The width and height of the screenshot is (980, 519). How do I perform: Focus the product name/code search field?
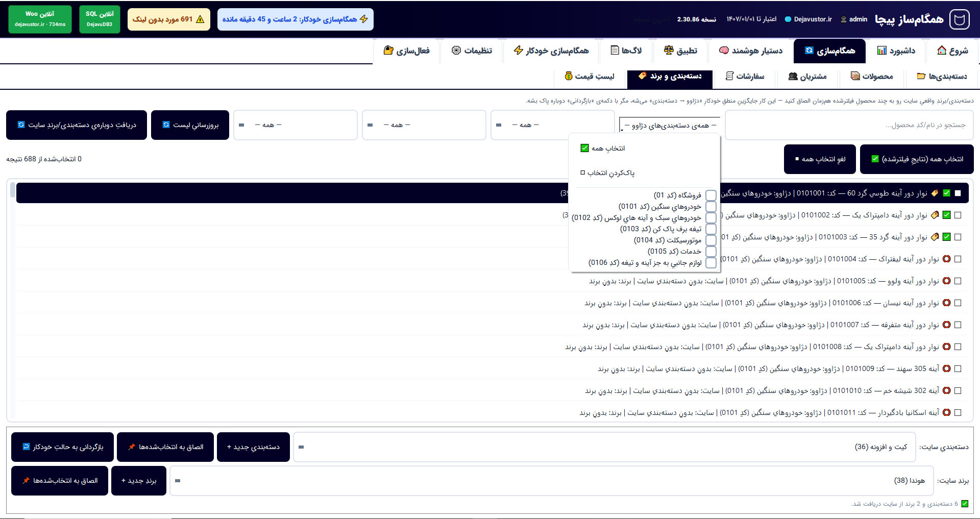(x=849, y=125)
